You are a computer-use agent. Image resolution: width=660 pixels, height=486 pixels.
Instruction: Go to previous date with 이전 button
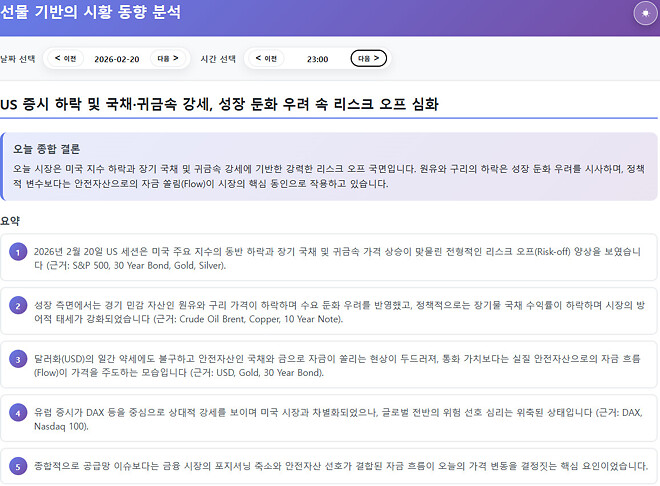coord(65,58)
